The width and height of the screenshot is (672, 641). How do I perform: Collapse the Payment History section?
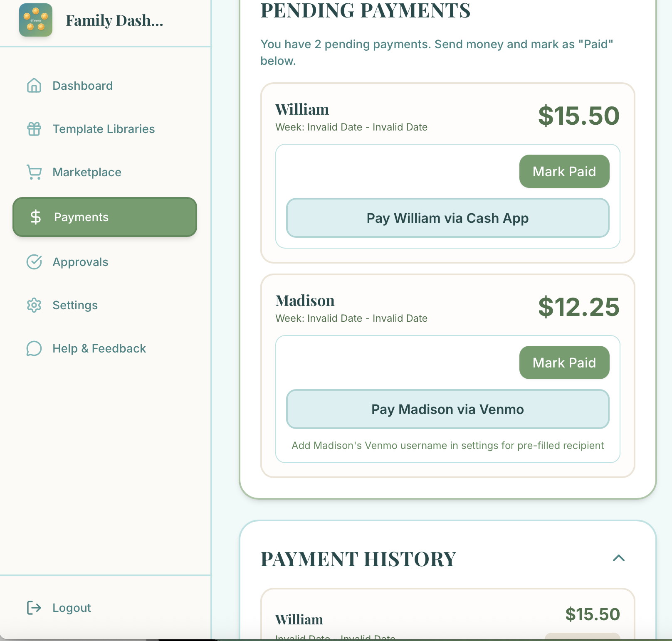619,559
